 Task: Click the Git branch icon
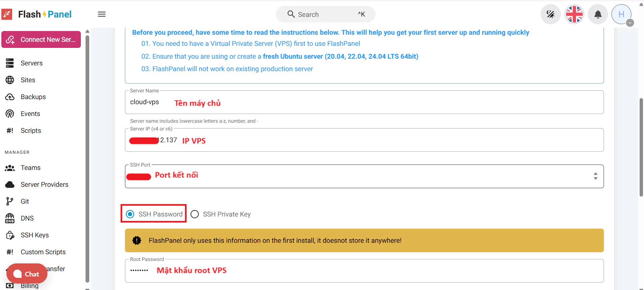coord(10,201)
